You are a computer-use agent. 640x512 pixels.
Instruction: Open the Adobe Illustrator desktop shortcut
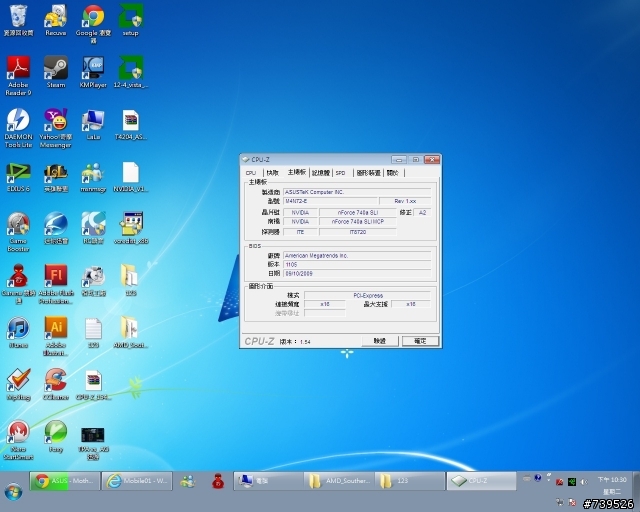pos(56,336)
